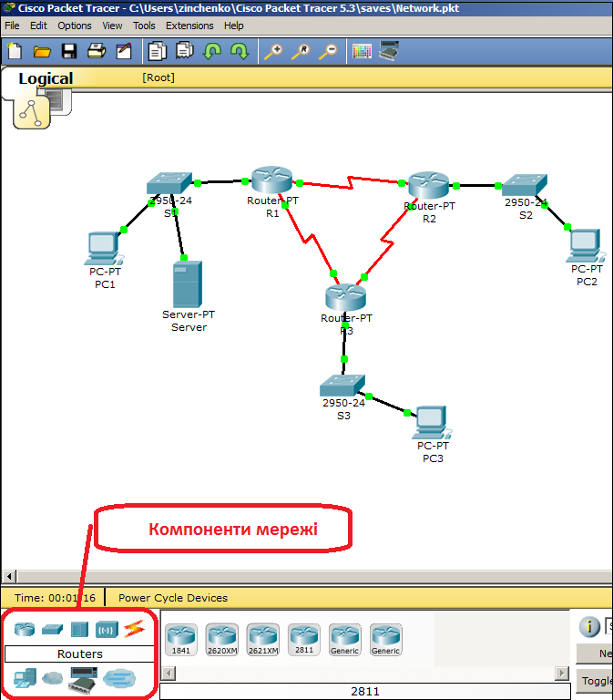Viewport: 613px width, 700px height.
Task: Select the Server-PT device on canvas
Action: [188, 284]
